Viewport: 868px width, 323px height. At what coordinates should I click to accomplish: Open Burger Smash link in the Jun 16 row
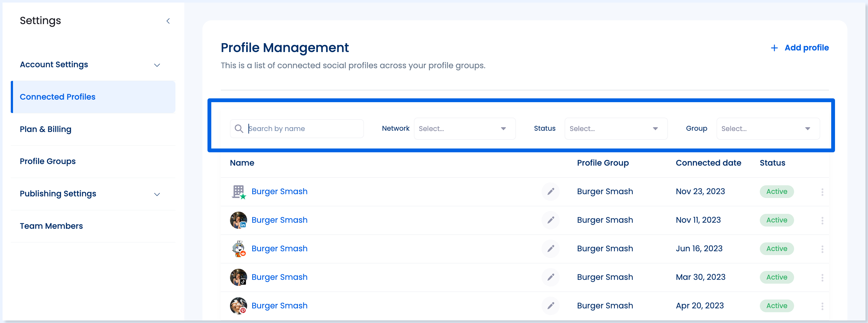279,249
